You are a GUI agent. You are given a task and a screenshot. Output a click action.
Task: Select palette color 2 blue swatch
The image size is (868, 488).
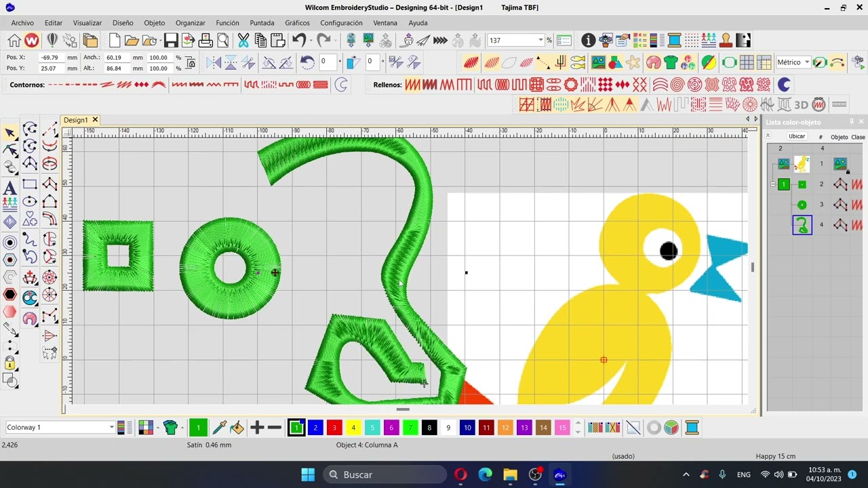(x=315, y=428)
